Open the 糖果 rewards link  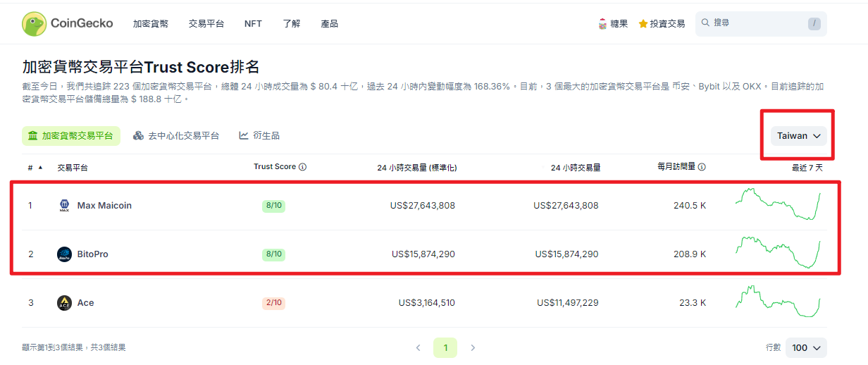pyautogui.click(x=612, y=23)
